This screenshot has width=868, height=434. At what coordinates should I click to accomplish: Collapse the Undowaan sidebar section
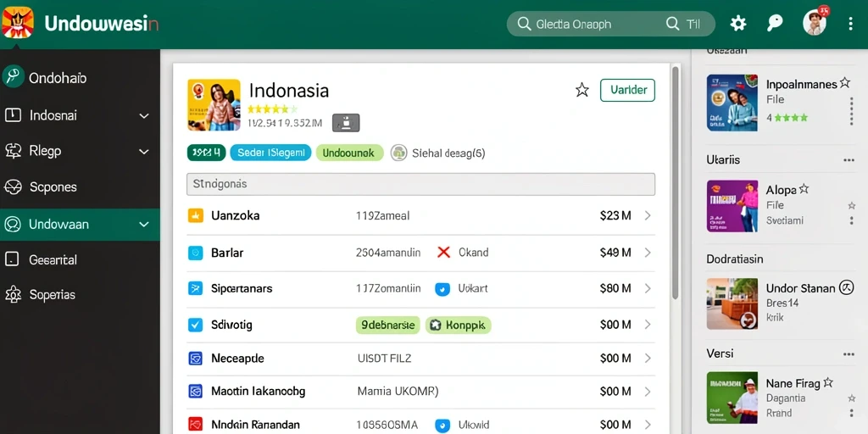click(144, 224)
